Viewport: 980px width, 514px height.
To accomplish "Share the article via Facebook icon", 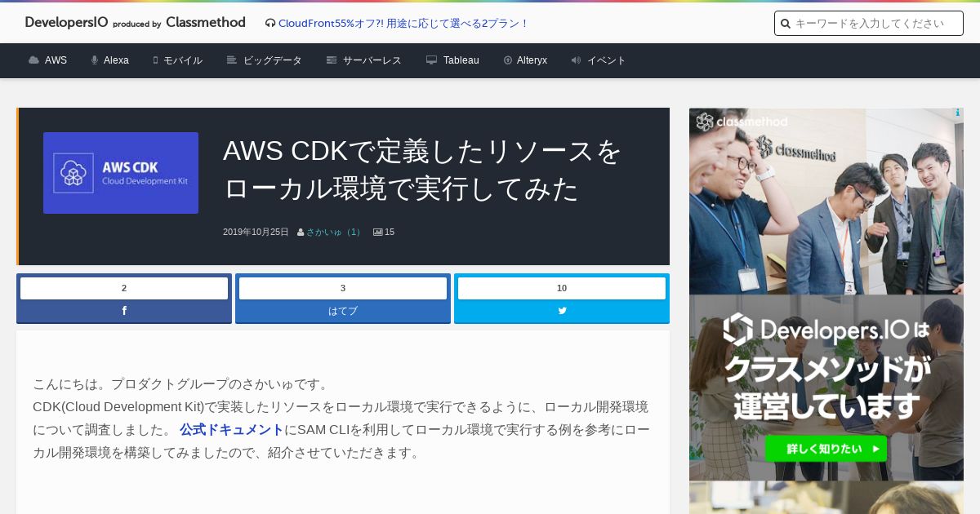I will click(124, 311).
